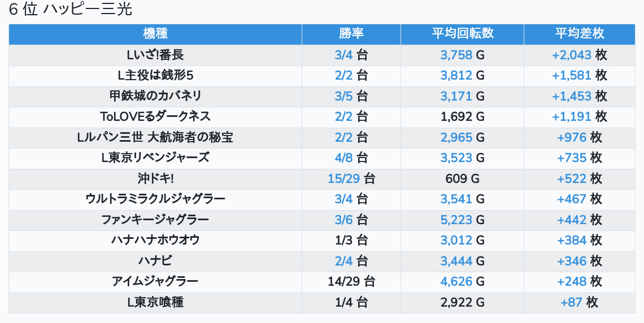Click the Lいざ!番長 machine name
Image resolution: width=644 pixels, height=323 pixels.
(155, 55)
